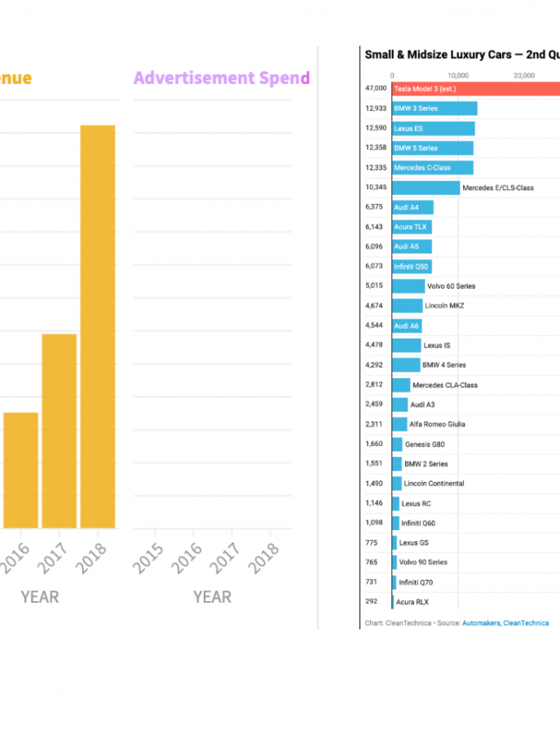Image resolution: width=560 pixels, height=747 pixels.
Task: Click the 2016 revenue bar
Action: [x=21, y=471]
